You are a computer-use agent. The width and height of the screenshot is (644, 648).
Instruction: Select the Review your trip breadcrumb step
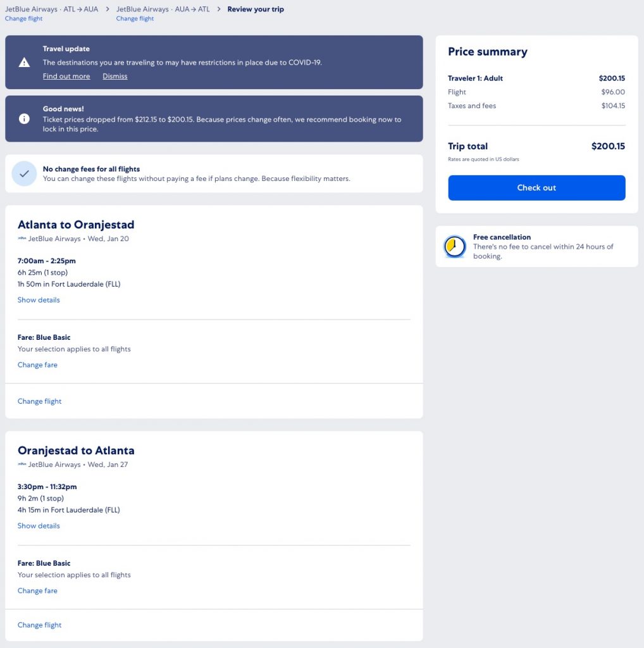256,9
